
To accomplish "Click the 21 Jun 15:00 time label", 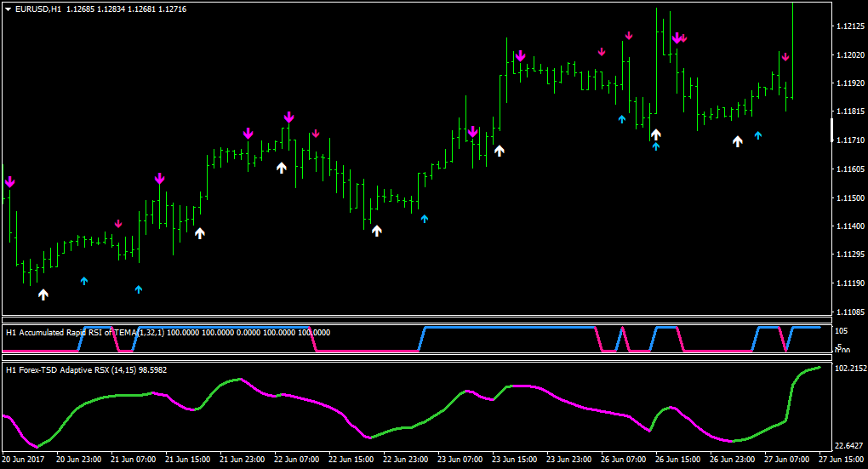I will (x=188, y=459).
